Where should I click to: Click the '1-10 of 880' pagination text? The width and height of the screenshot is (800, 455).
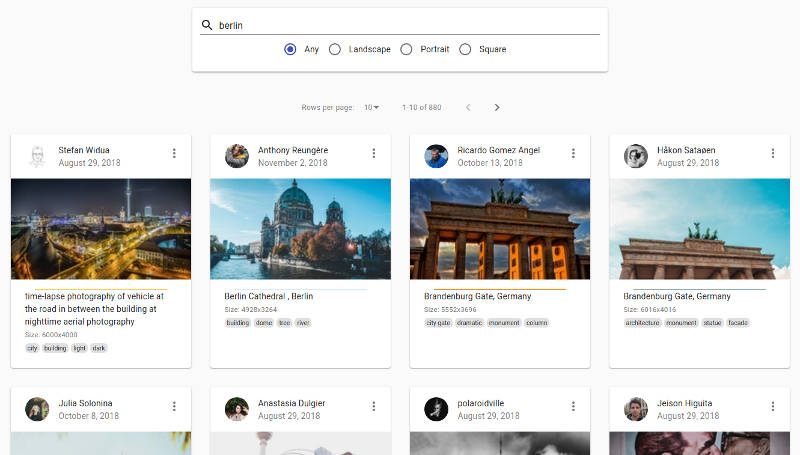coord(421,107)
